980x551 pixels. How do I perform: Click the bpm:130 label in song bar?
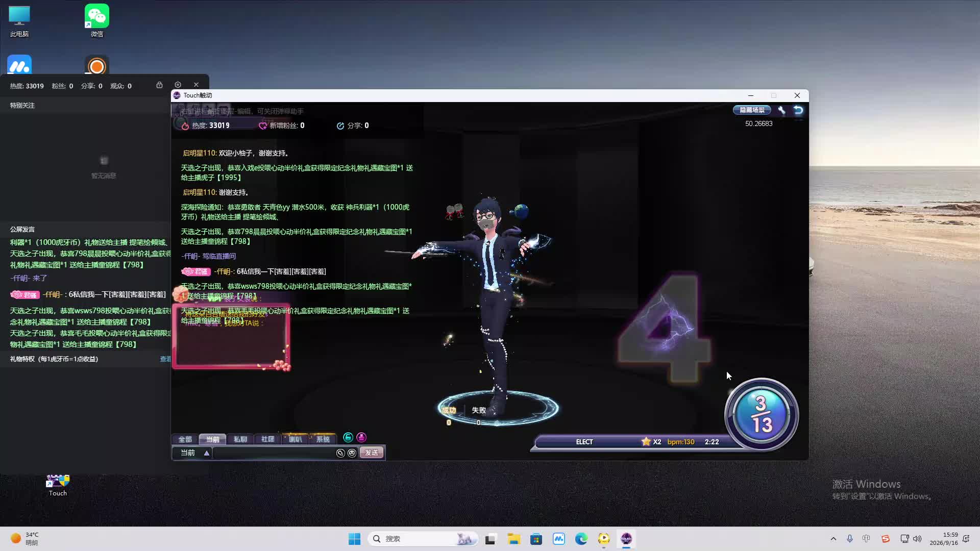pos(681,442)
